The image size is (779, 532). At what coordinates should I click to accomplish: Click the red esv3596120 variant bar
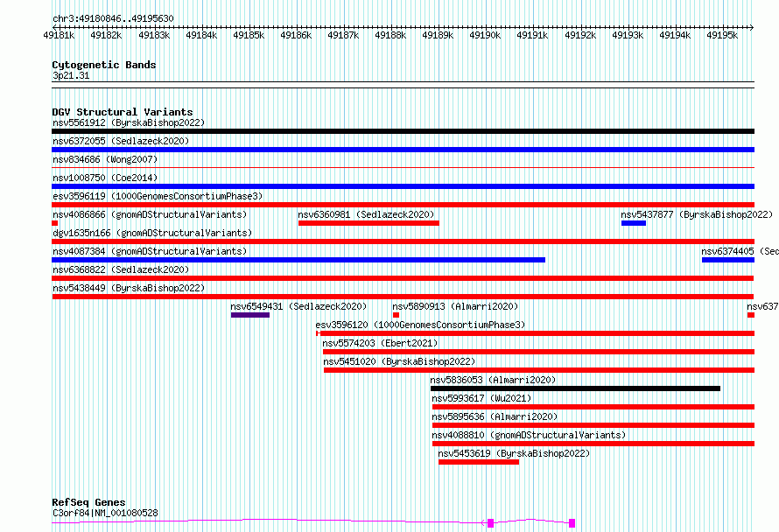tap(536, 333)
